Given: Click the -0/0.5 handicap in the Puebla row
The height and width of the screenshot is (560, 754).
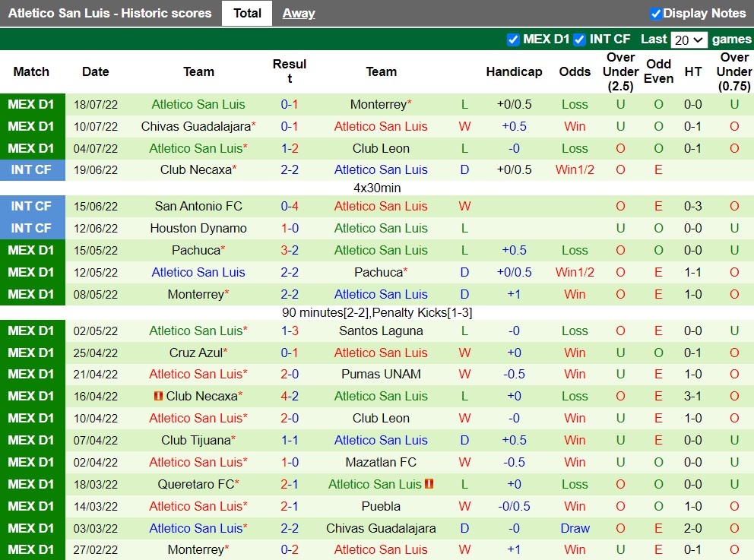Looking at the screenshot, I should [514, 506].
